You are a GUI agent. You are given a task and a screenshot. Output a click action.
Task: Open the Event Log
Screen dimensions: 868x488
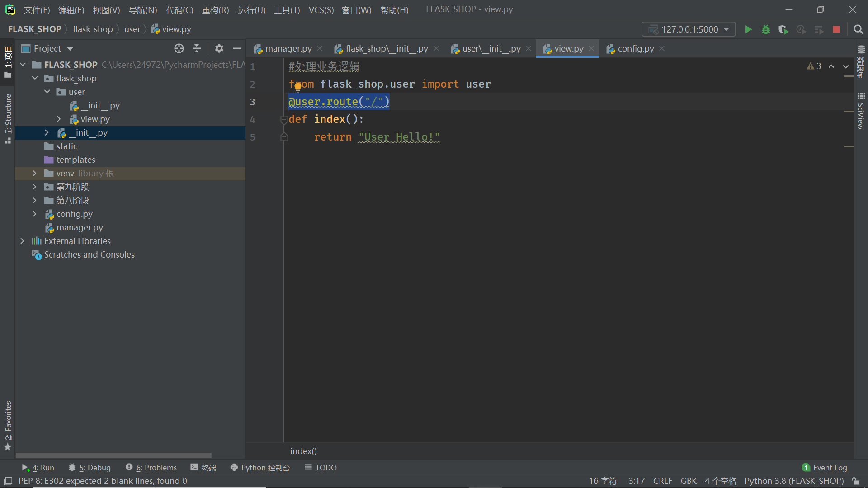(825, 468)
